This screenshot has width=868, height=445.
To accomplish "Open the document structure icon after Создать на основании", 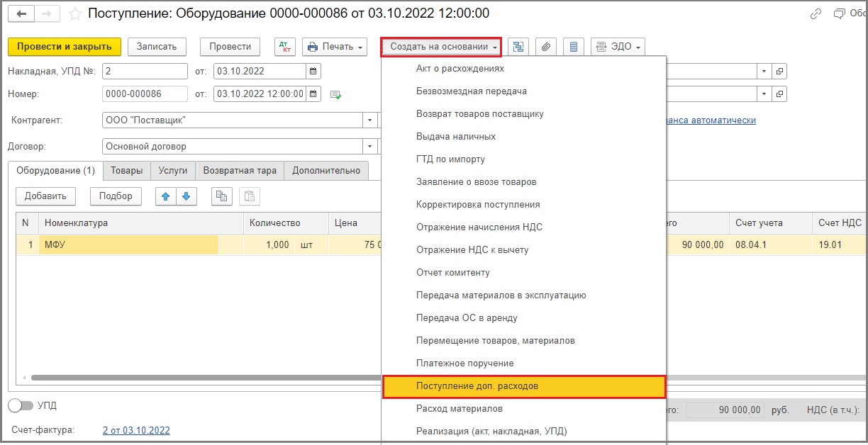I will pos(518,47).
